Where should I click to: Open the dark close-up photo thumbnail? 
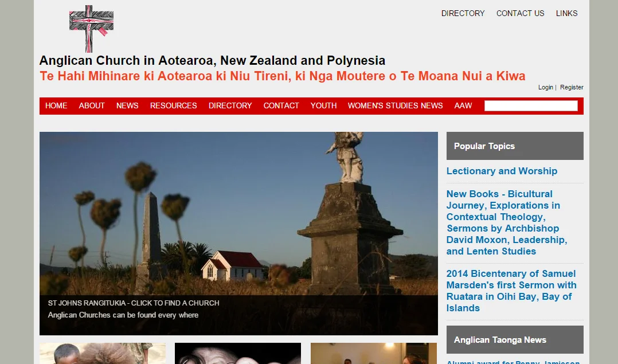coord(238,353)
